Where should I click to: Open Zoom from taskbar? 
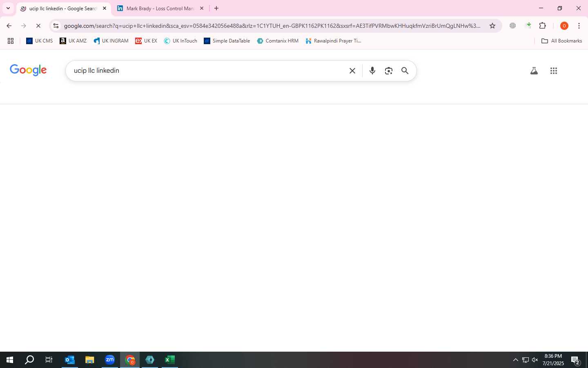tap(110, 360)
